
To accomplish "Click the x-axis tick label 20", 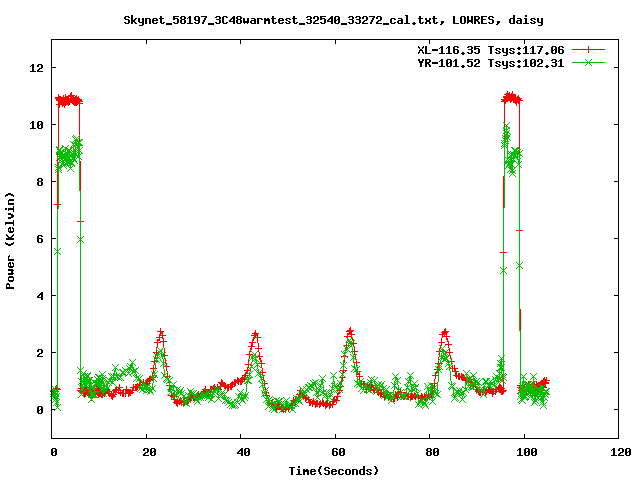I will pos(149,452).
